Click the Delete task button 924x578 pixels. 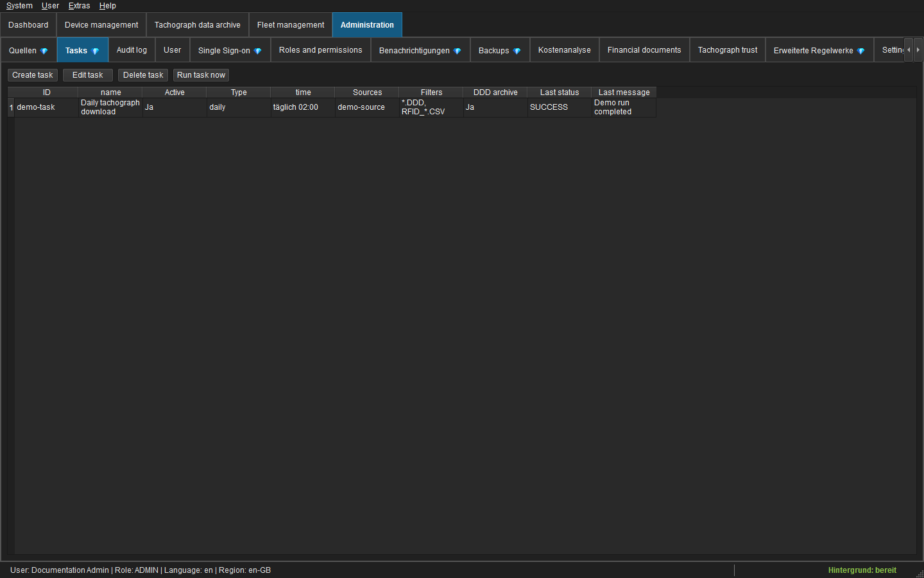click(143, 75)
